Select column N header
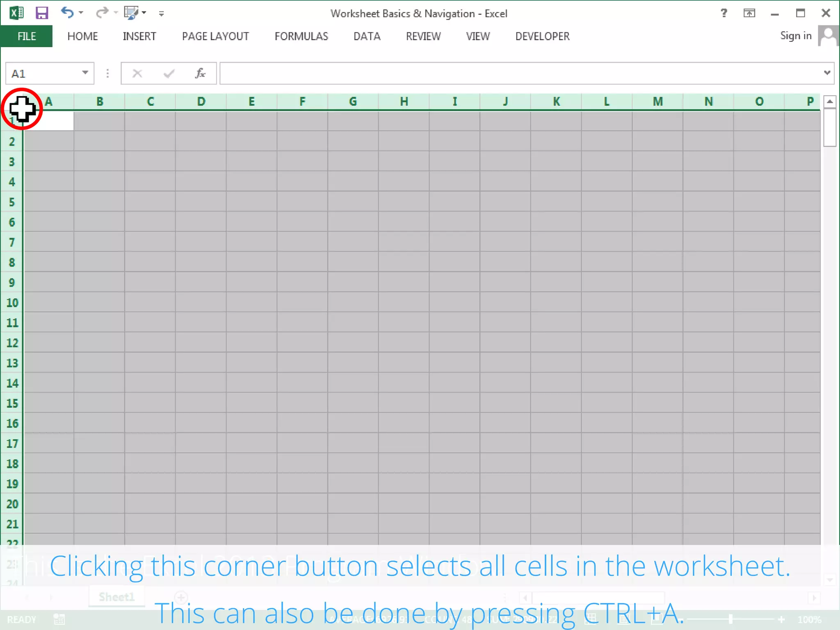This screenshot has height=630, width=840. [708, 101]
